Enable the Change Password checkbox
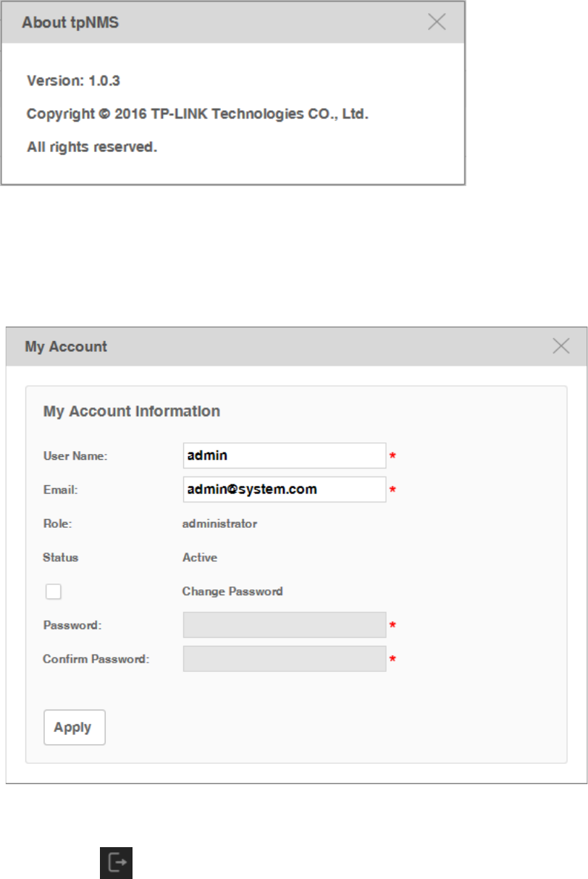 pyautogui.click(x=53, y=592)
